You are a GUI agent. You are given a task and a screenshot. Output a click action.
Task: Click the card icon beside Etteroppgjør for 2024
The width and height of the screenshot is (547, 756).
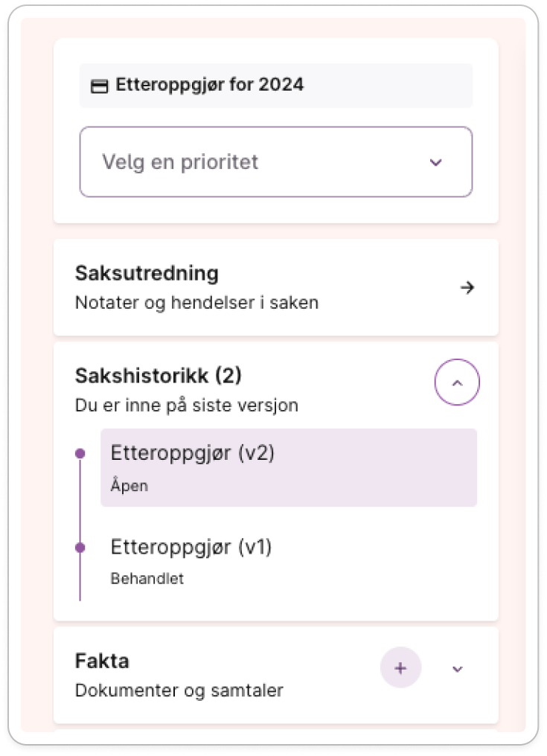(x=100, y=86)
